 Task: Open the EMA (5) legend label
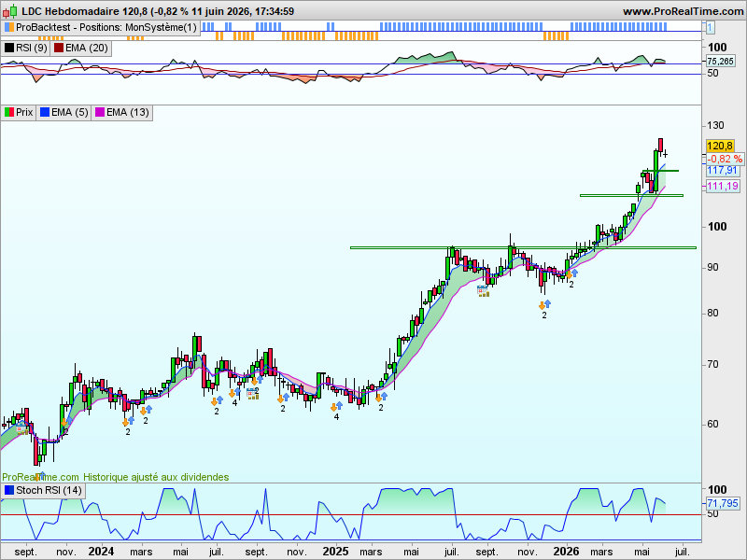pyautogui.click(x=69, y=113)
